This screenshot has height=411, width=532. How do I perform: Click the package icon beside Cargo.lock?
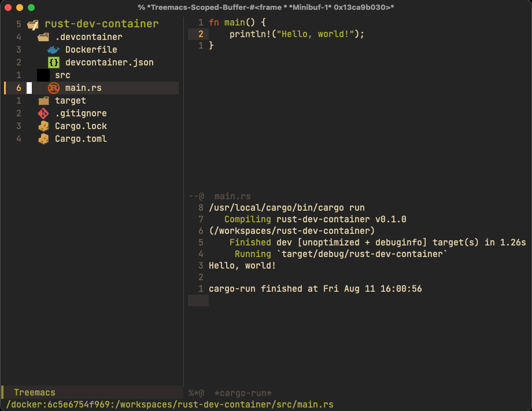tap(43, 126)
